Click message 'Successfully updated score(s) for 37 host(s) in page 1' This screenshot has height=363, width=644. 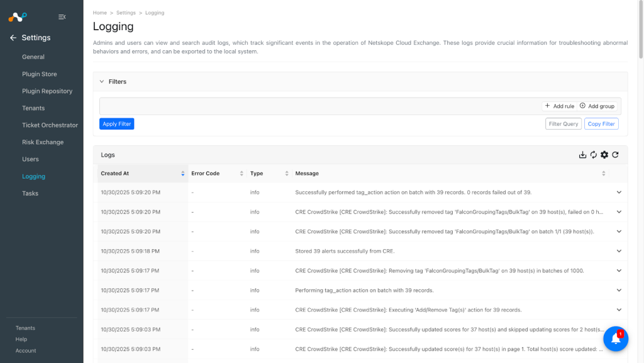click(448, 349)
